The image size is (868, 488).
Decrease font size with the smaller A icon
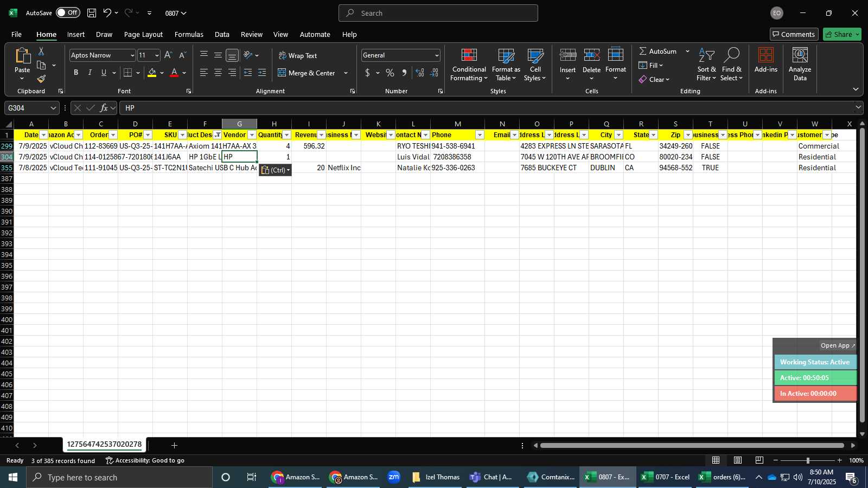click(182, 55)
